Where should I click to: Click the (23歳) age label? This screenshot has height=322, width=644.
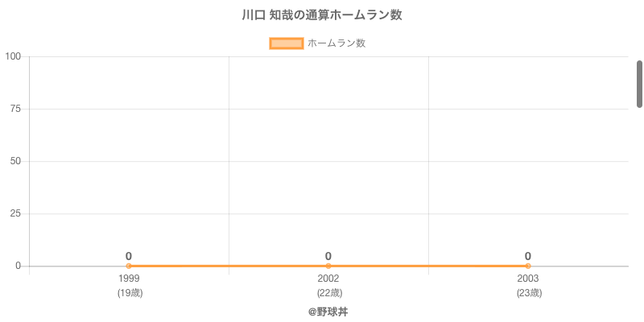tap(528, 293)
